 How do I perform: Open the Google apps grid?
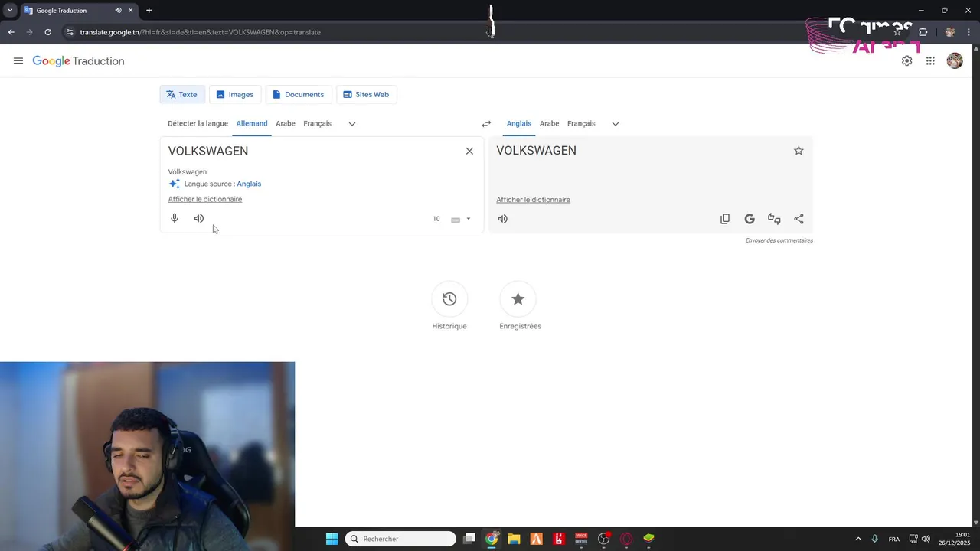tap(930, 61)
